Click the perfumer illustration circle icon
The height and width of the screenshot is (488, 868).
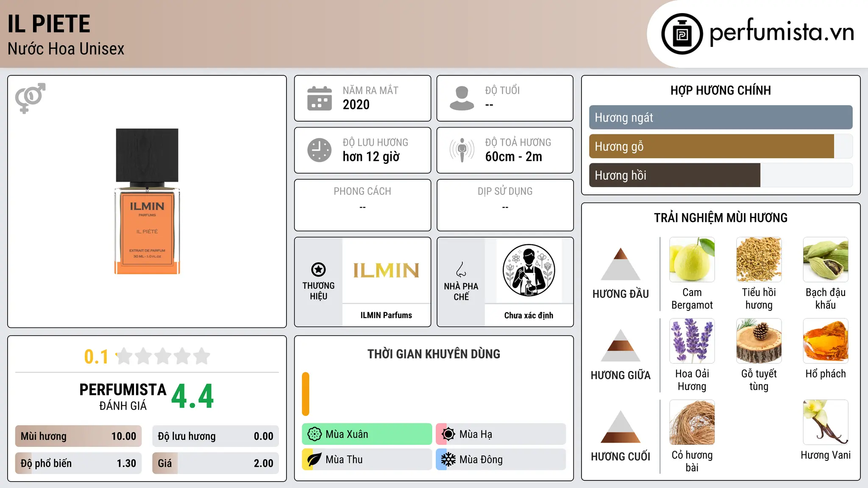click(529, 270)
